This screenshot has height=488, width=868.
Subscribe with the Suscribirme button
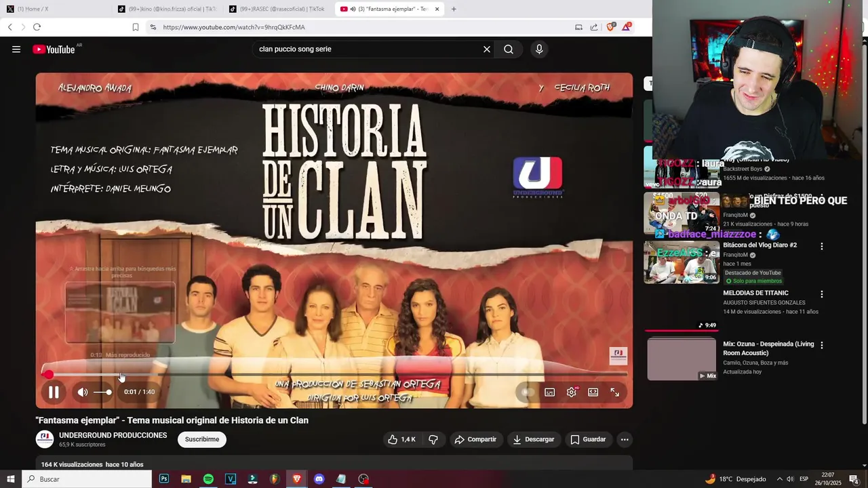(202, 439)
